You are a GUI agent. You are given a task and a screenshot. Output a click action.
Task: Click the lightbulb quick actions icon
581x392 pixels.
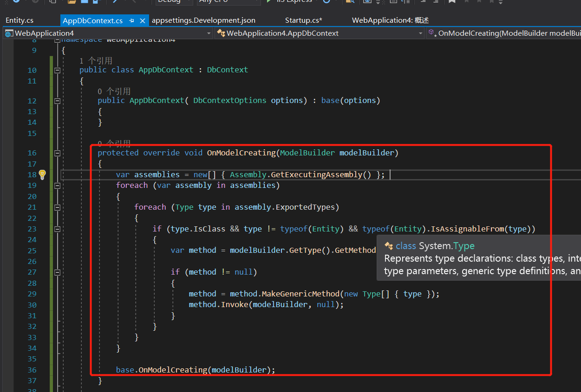click(x=42, y=174)
